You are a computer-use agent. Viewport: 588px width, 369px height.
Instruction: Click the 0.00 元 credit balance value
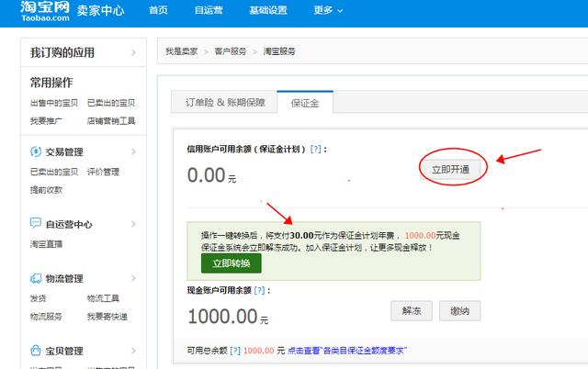(x=212, y=175)
